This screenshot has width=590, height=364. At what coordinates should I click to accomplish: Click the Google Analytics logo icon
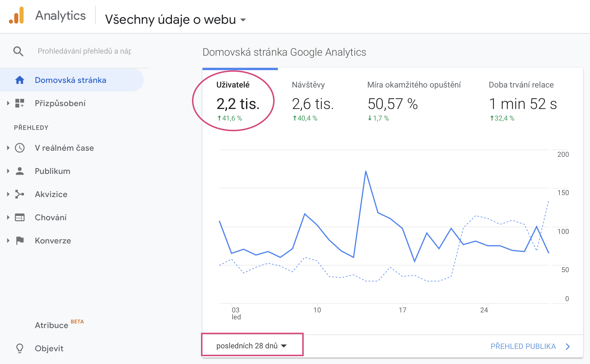coord(16,16)
